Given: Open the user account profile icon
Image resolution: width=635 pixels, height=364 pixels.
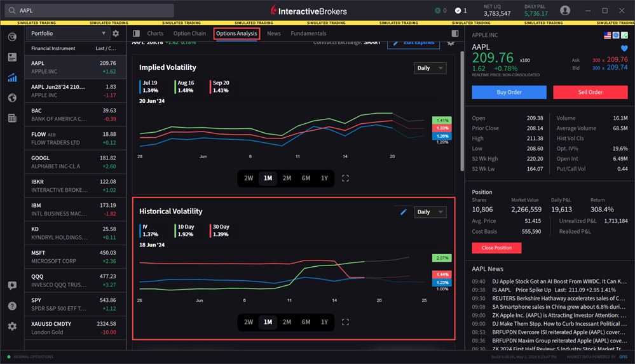Looking at the screenshot, I should (x=565, y=11).
